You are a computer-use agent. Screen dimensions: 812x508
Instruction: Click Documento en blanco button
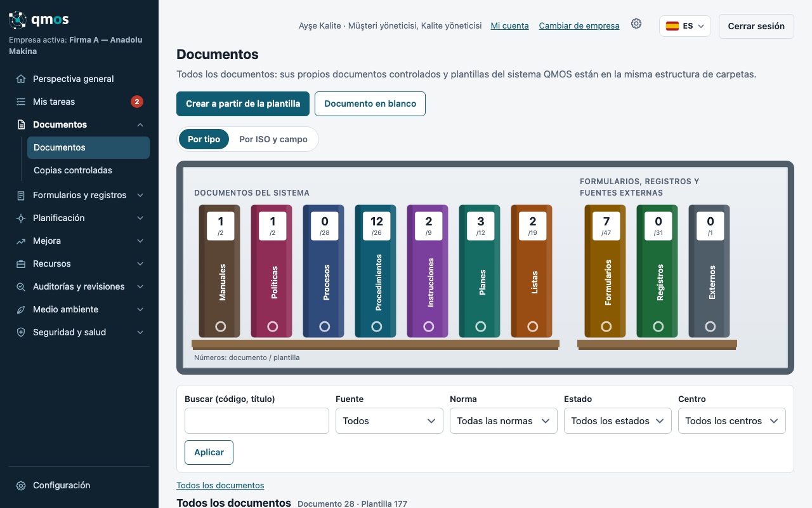click(x=370, y=104)
